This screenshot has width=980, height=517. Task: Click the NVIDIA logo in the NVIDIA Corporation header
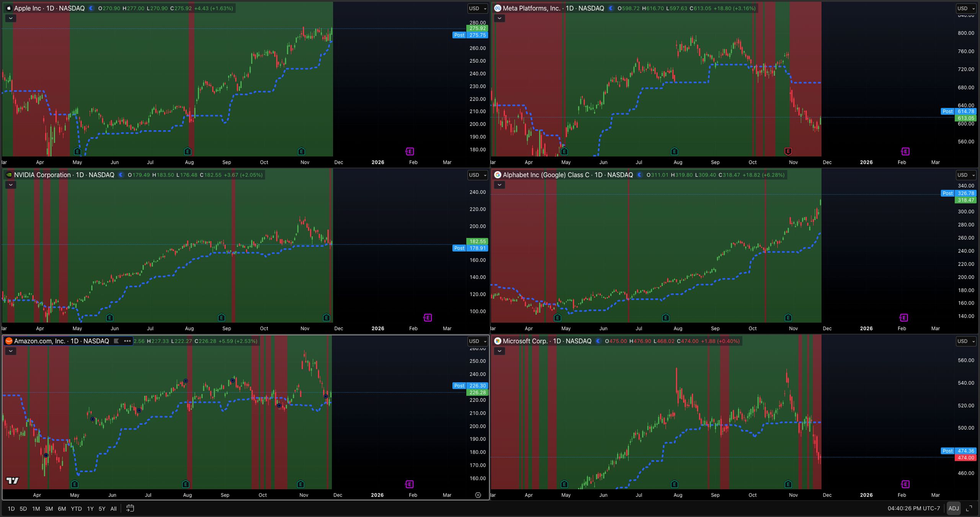click(9, 175)
